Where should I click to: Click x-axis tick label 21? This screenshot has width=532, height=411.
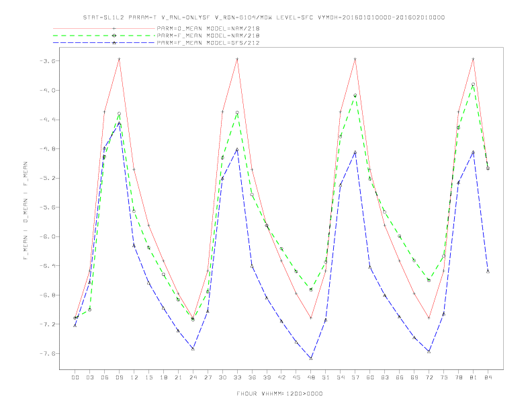pos(178,377)
